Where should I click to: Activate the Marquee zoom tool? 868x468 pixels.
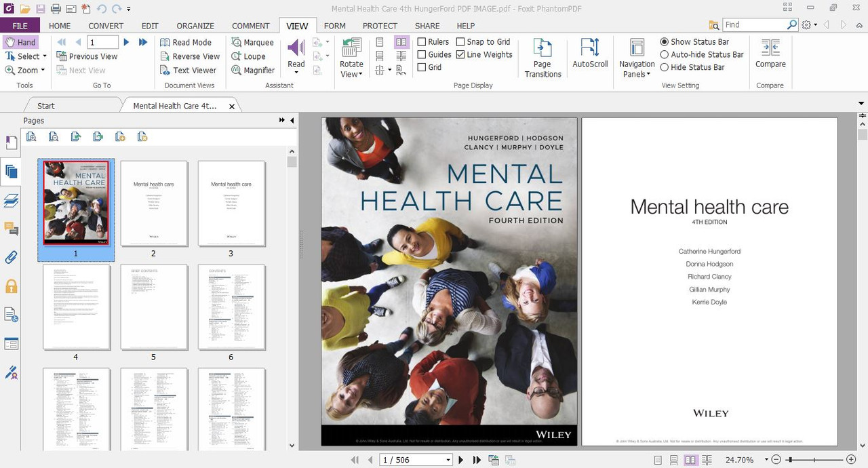252,42
